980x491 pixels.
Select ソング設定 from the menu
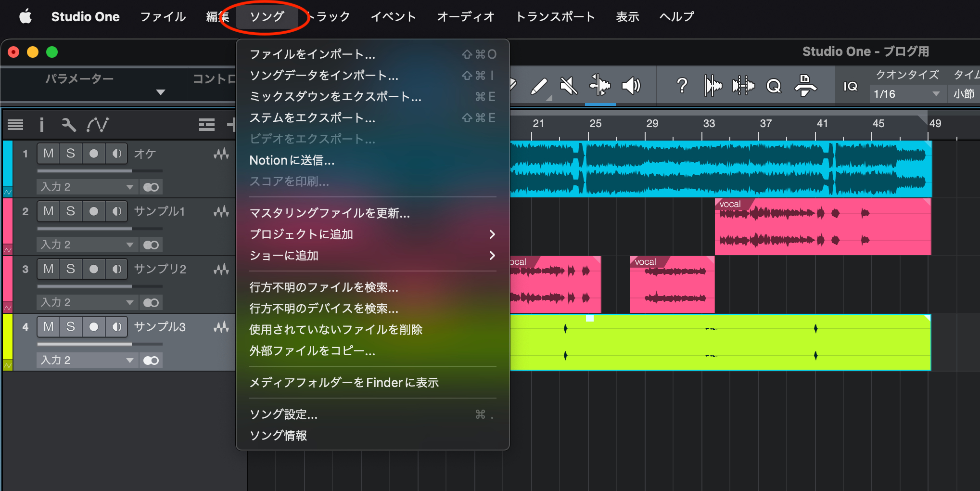[283, 414]
